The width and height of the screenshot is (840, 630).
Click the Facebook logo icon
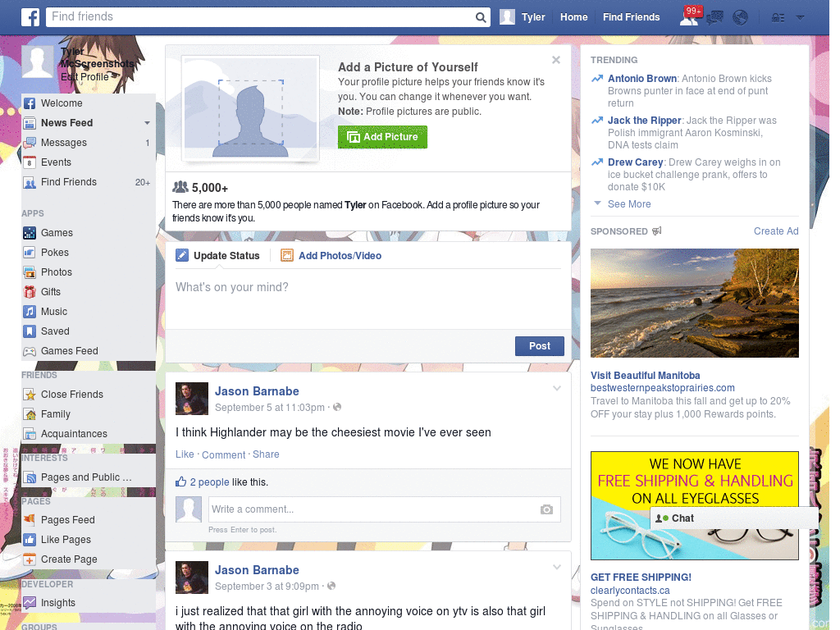point(30,17)
